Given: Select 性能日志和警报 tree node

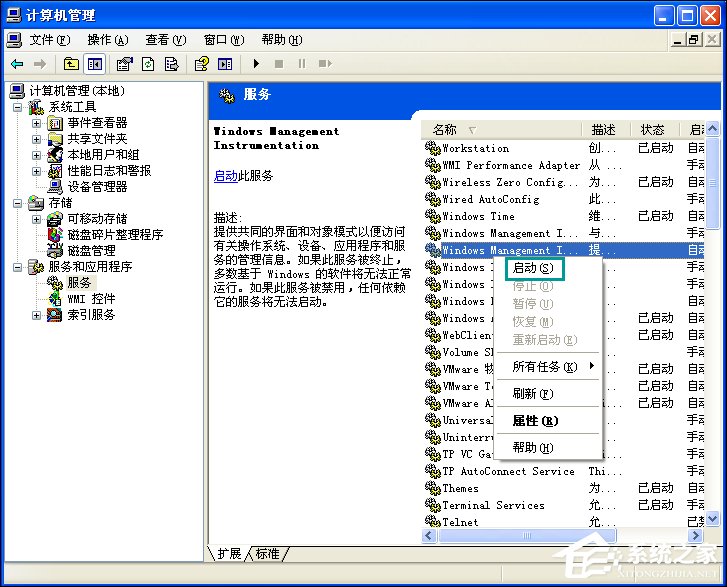Looking at the screenshot, I should 109,171.
